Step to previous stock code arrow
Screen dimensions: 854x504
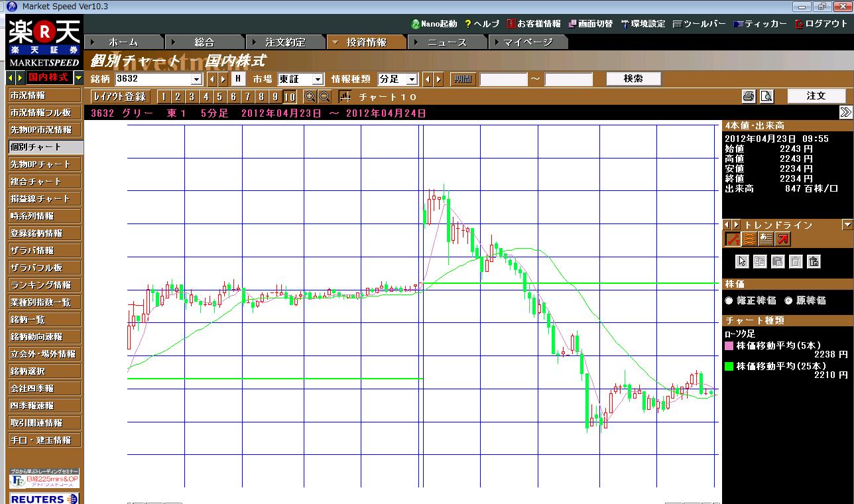point(212,79)
